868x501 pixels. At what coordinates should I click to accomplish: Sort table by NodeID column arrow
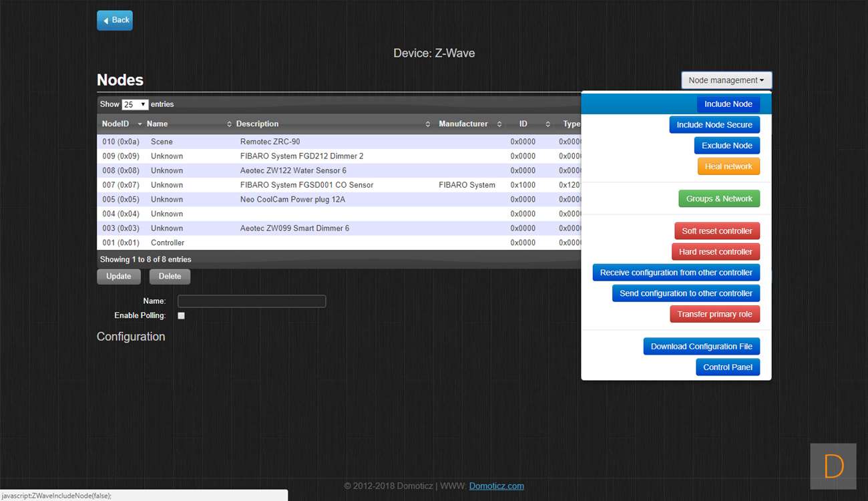[x=140, y=124]
